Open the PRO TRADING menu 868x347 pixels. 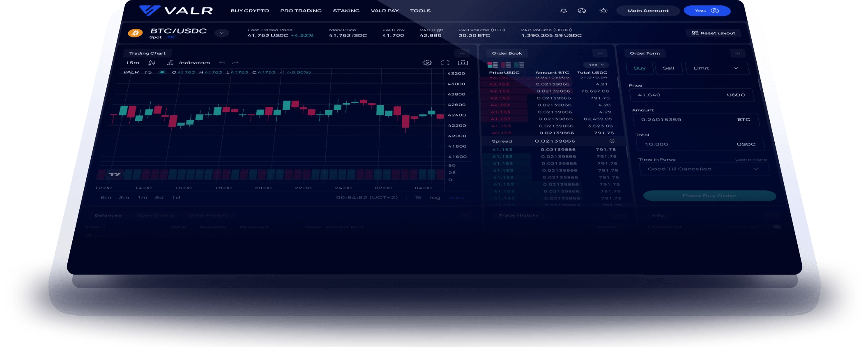pos(301,11)
